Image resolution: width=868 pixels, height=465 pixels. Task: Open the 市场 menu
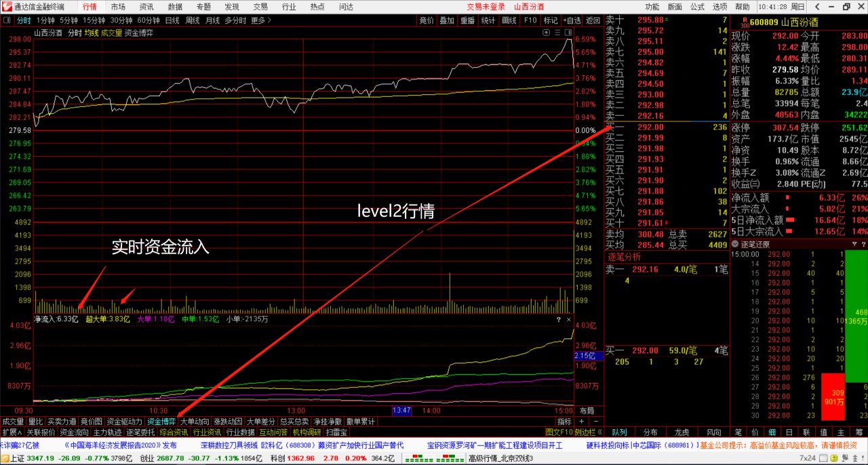(x=118, y=6)
